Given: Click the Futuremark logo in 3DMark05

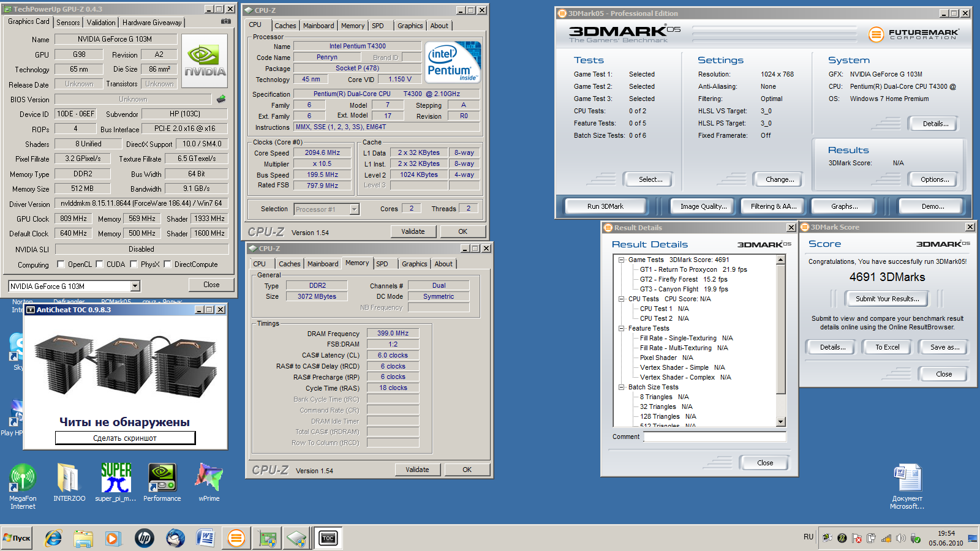Looking at the screenshot, I should coord(913,34).
